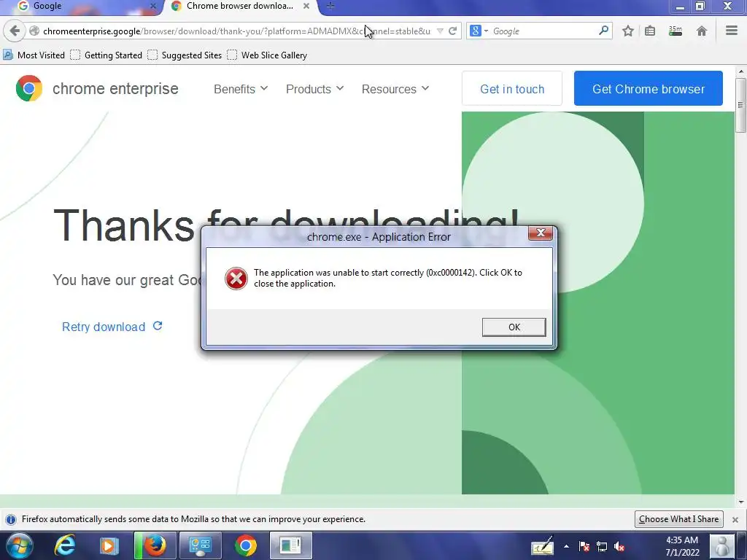This screenshot has height=560, width=747.
Task: Click the Get Chrome browser button
Action: click(x=649, y=88)
